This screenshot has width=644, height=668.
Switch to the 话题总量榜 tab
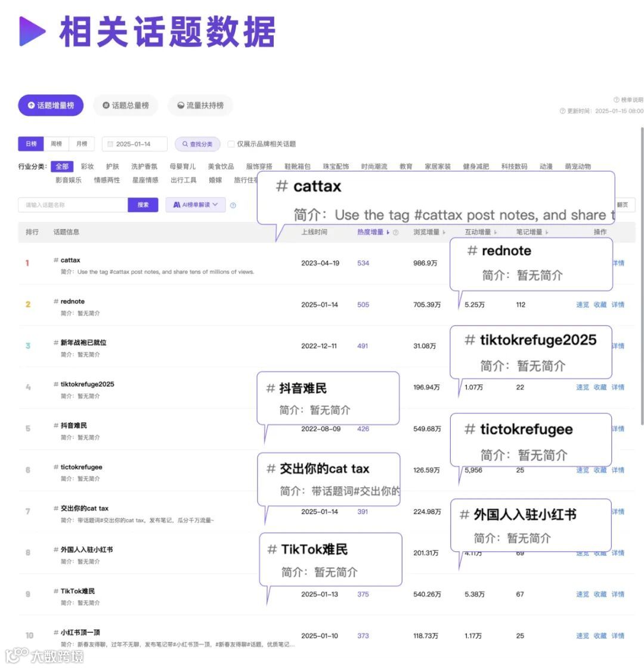click(126, 105)
